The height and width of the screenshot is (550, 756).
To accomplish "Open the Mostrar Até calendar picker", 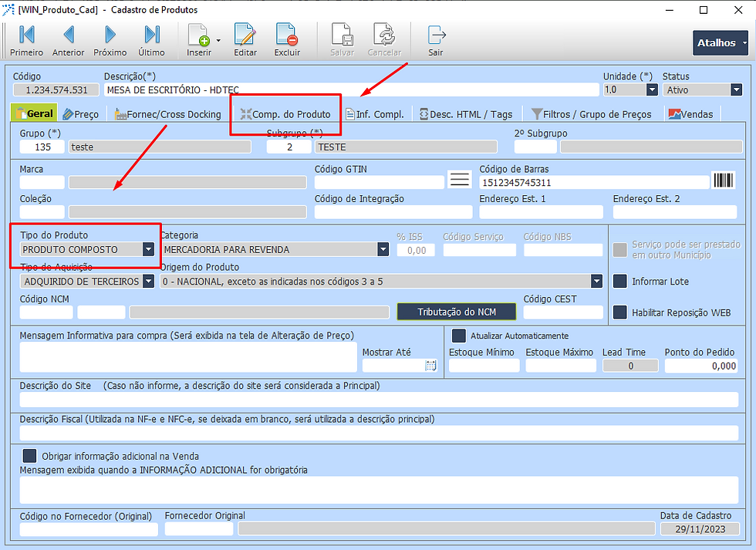I will pyautogui.click(x=430, y=366).
